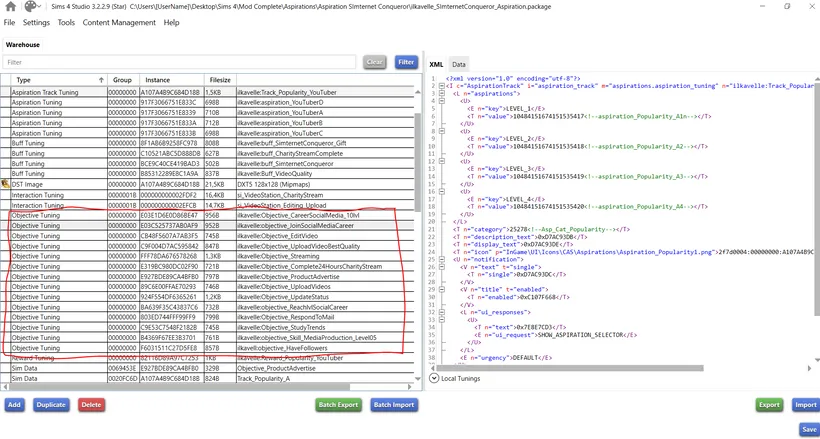Click the red Delete button

click(x=92, y=404)
